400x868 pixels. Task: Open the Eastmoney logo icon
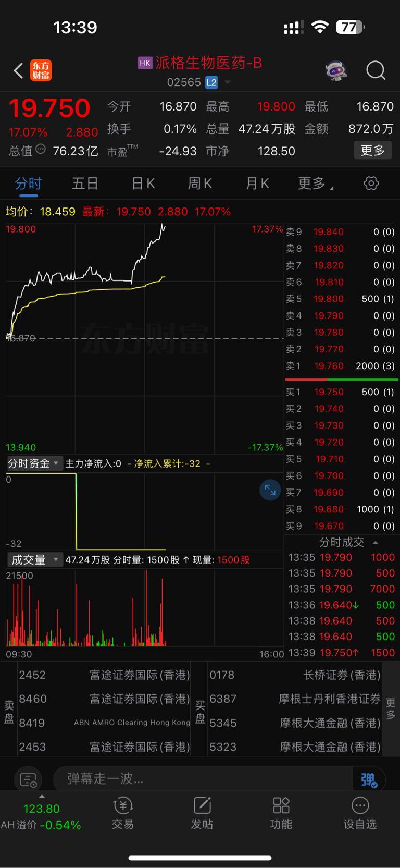pos(41,70)
